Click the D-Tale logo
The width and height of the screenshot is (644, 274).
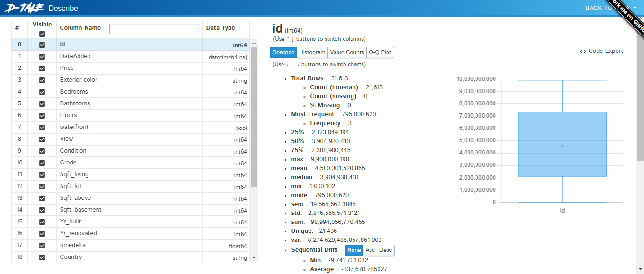coord(24,8)
